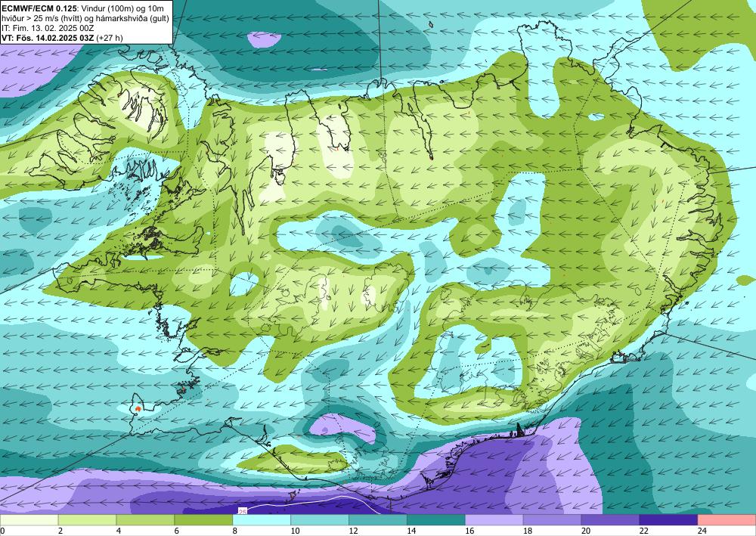
Task: Click the legend scale value "4"
Action: coord(119,531)
